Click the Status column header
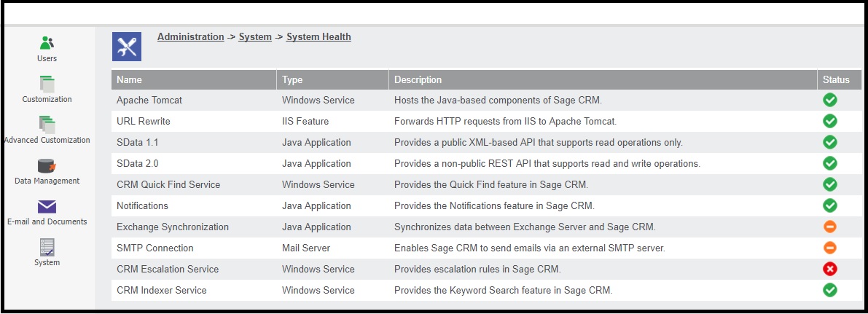 (836, 79)
